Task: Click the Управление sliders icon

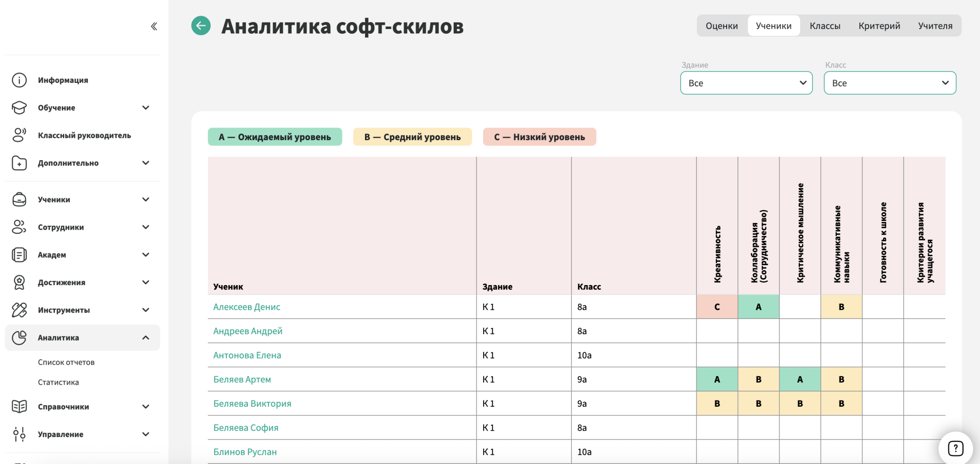Action: (x=19, y=434)
